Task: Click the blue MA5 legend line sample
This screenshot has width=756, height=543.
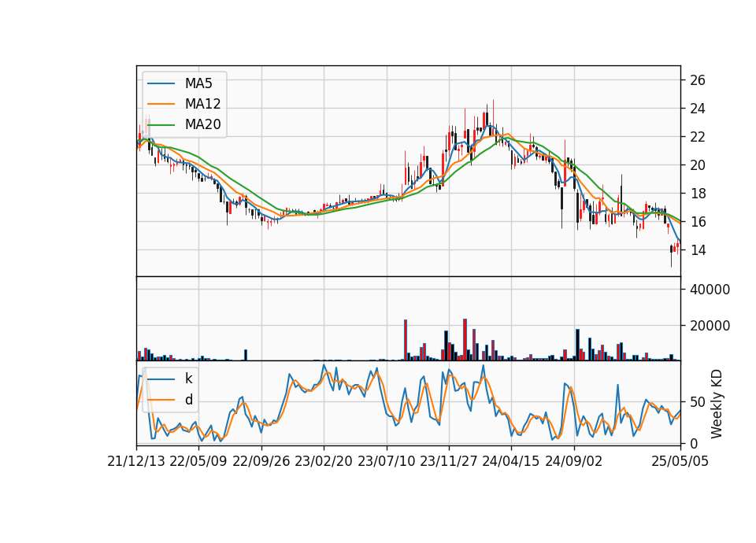Action: click(161, 83)
